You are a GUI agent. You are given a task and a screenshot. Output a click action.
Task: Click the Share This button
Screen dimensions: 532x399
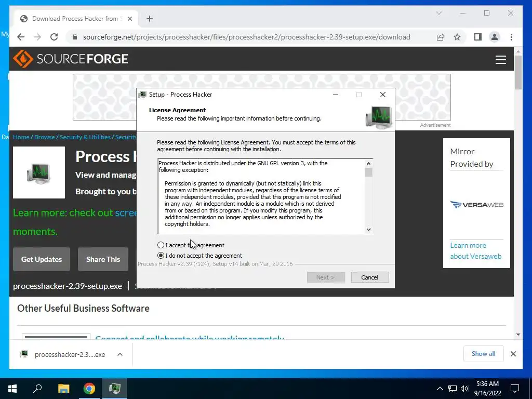click(x=103, y=259)
